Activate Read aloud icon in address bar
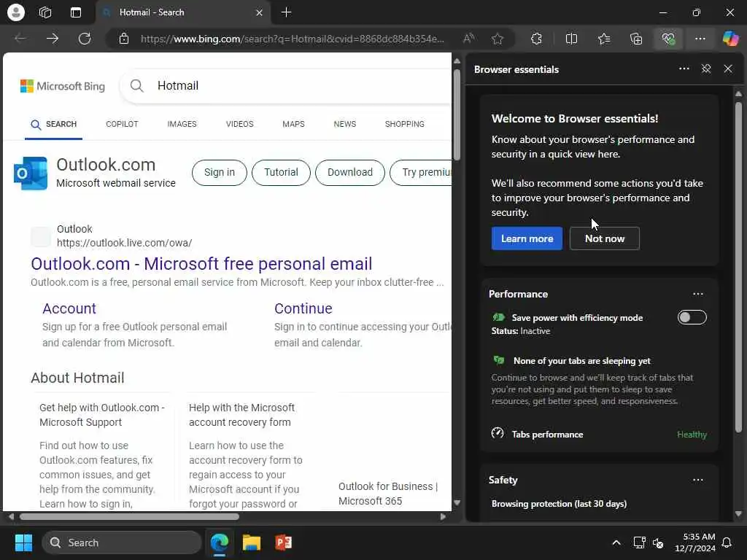The height and width of the screenshot is (560, 747). (x=469, y=39)
